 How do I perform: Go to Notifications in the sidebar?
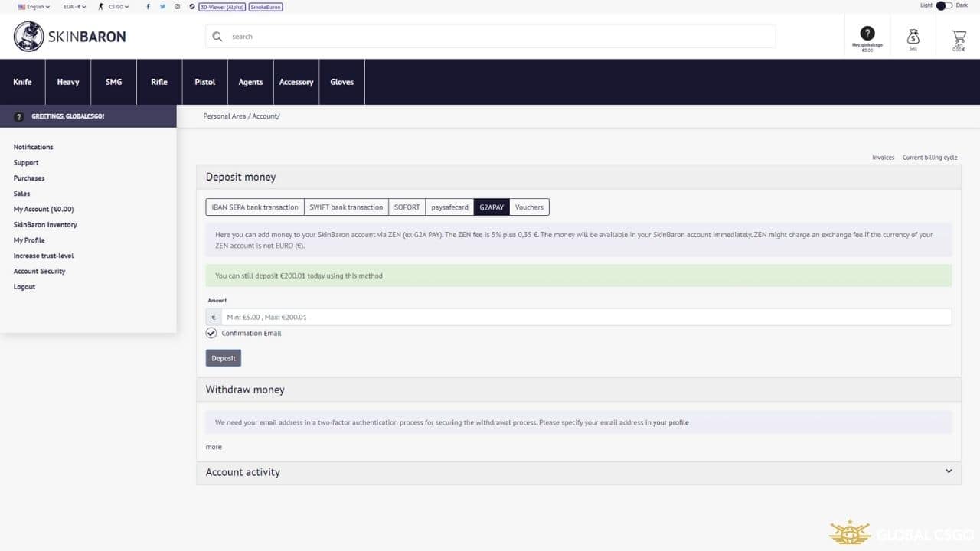pos(34,147)
